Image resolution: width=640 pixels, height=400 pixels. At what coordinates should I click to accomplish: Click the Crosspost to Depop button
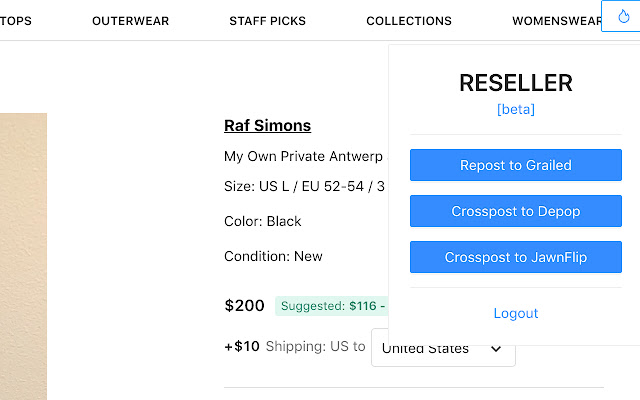pos(515,211)
